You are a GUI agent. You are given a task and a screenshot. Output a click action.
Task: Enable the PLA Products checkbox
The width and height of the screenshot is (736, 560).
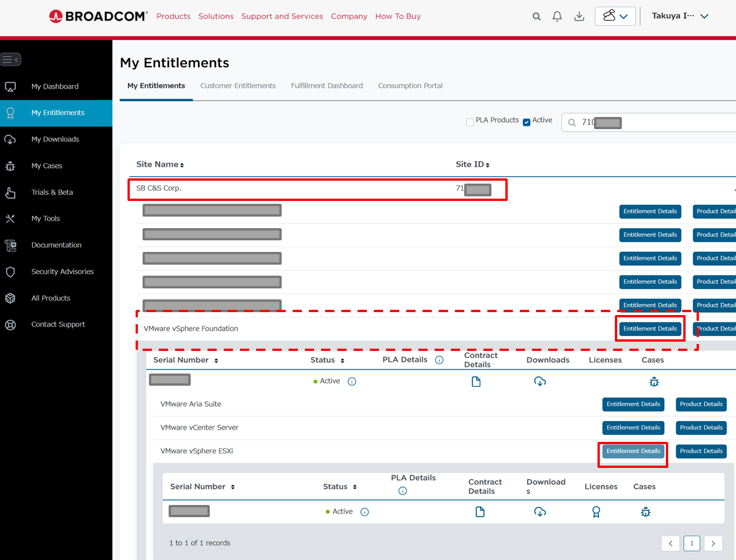tap(470, 122)
